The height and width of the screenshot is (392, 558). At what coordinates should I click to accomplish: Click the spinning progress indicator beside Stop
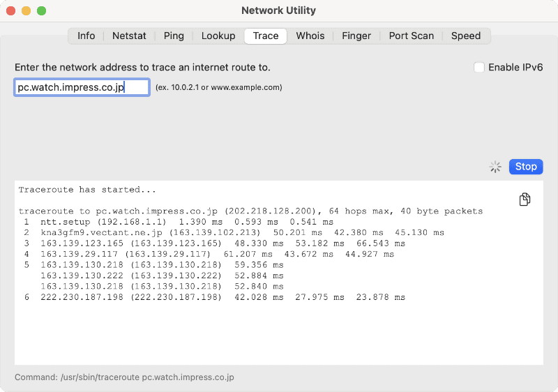(x=495, y=167)
